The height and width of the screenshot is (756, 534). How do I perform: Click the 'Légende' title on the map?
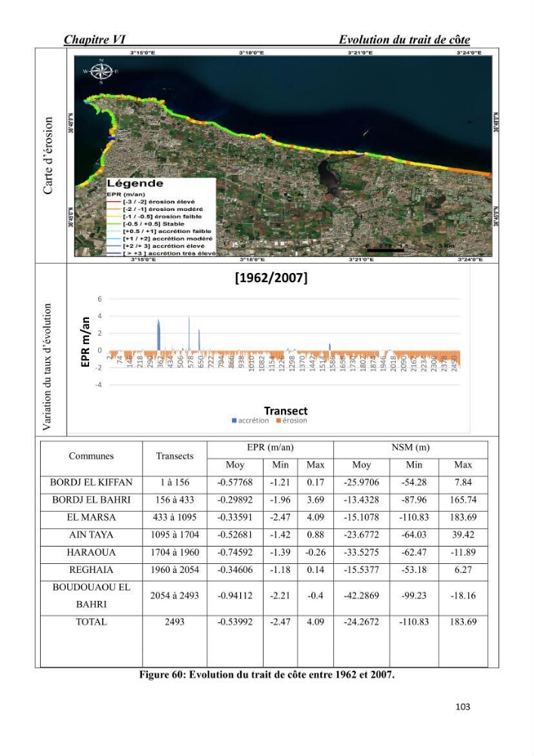point(135,184)
